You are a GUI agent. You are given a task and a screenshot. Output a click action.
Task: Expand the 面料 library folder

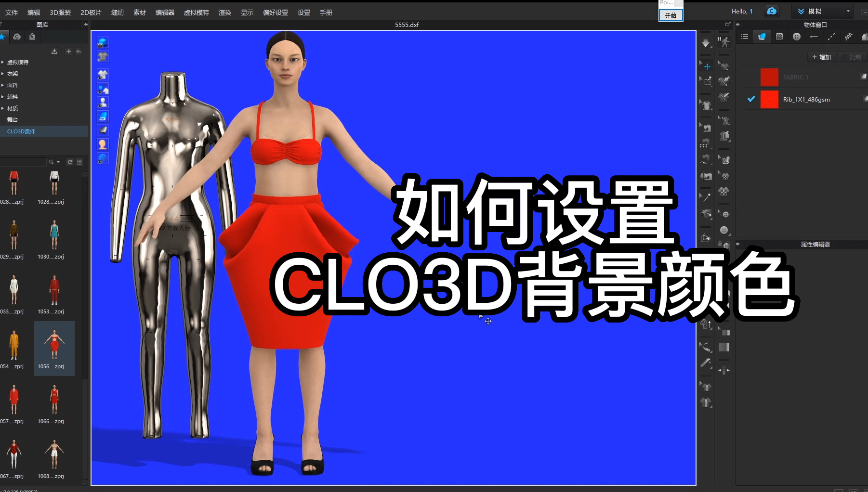tap(3, 85)
